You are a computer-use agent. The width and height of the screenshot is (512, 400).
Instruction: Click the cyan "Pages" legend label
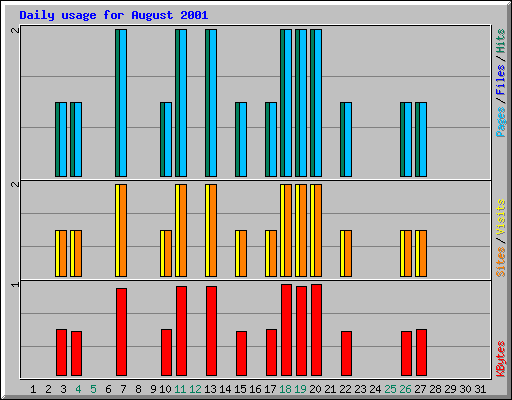pos(501,122)
